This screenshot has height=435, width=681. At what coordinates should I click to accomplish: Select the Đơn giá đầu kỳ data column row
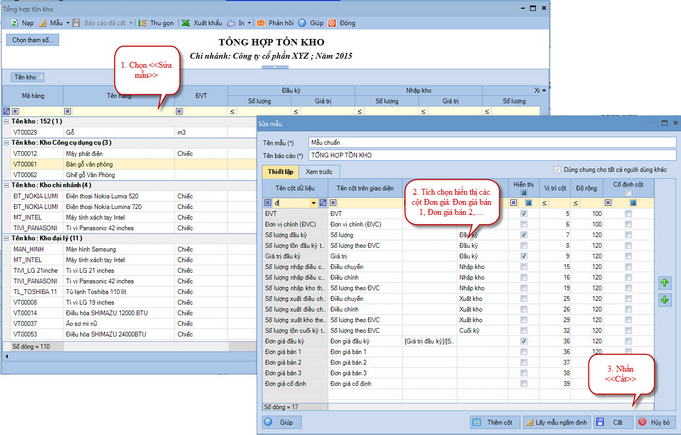[458, 341]
